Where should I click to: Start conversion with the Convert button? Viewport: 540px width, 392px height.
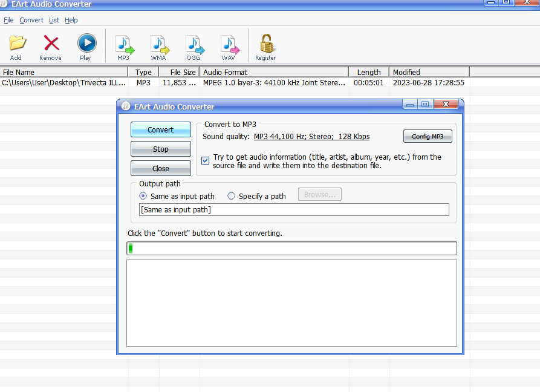click(160, 129)
